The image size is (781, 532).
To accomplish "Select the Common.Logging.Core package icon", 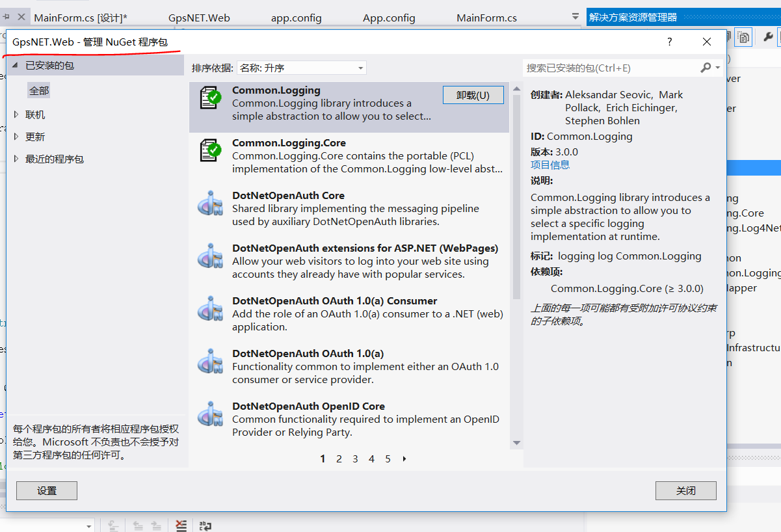I will 210,150.
